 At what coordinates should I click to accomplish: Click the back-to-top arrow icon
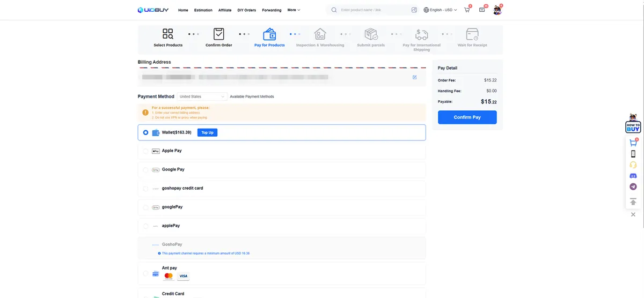pos(633,202)
